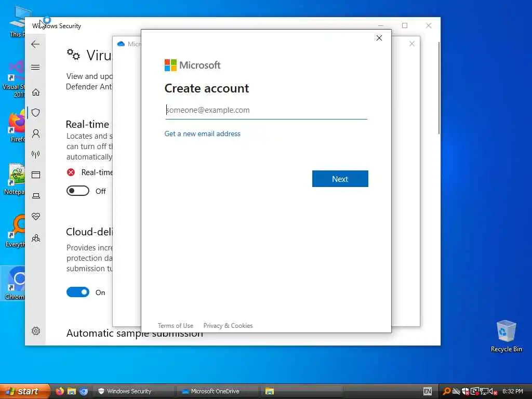Launch Firefox from quick launch bar

60,391
